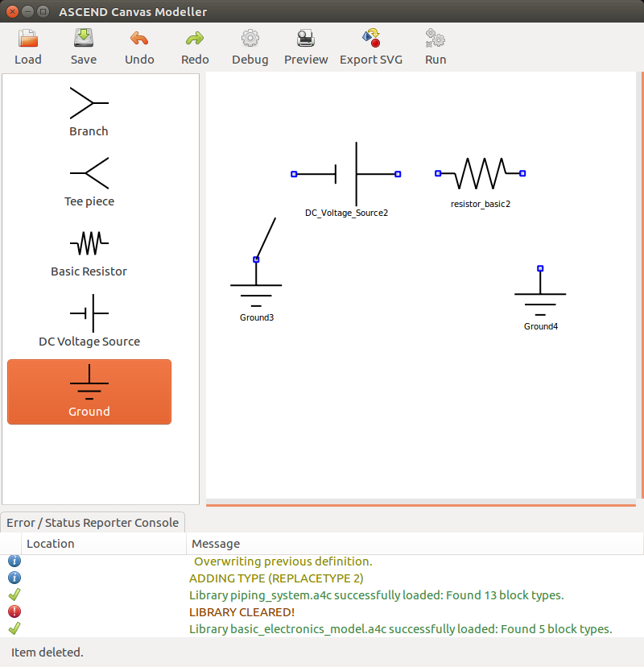This screenshot has width=644, height=667.
Task: Select the resistor_basic2 component on canvas
Action: pos(481,173)
